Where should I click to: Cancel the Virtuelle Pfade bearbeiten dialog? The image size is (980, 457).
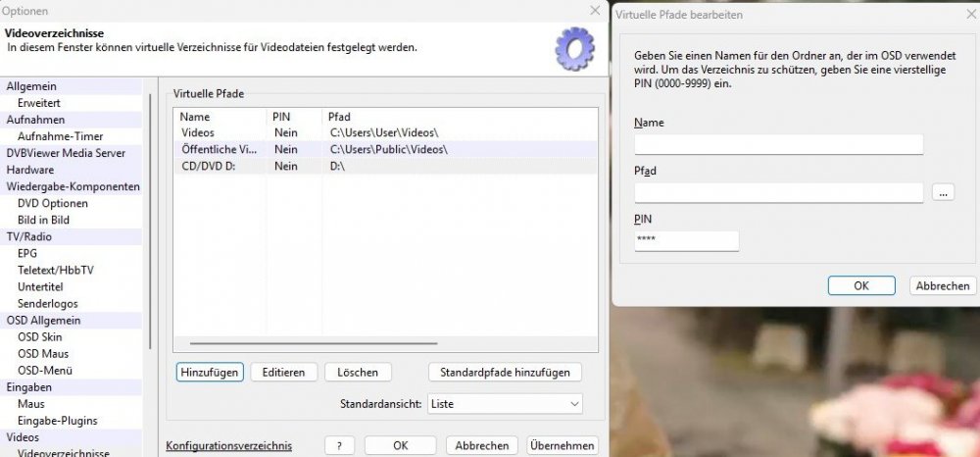click(x=943, y=285)
